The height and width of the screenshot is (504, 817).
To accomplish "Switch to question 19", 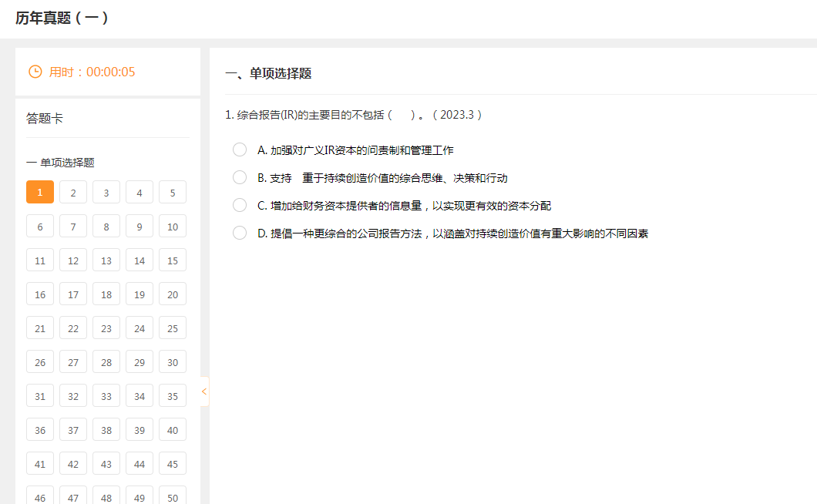I will click(140, 294).
